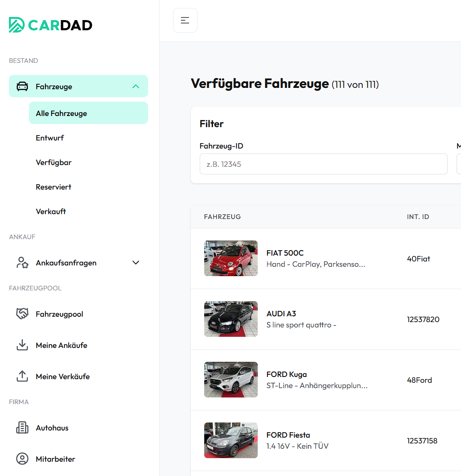The width and height of the screenshot is (461, 476).
Task: Expand the Ankaufsanfragen dropdown chevron
Action: [136, 263]
